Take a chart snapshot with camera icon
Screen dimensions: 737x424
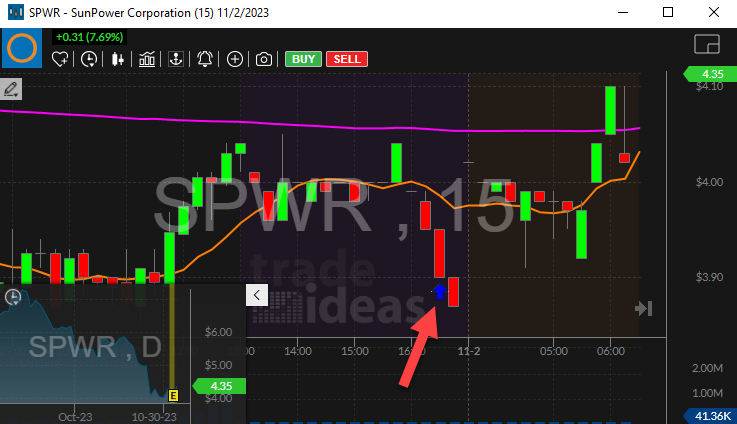[x=263, y=59]
